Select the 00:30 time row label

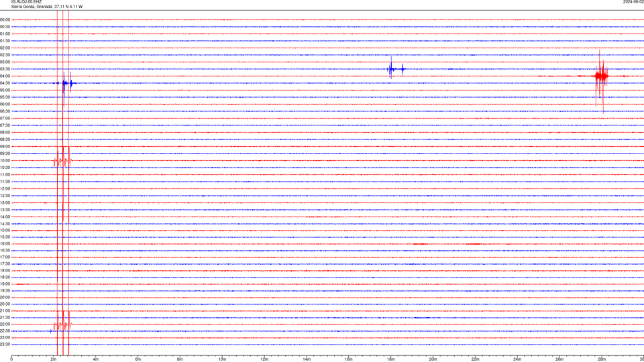click(5, 27)
